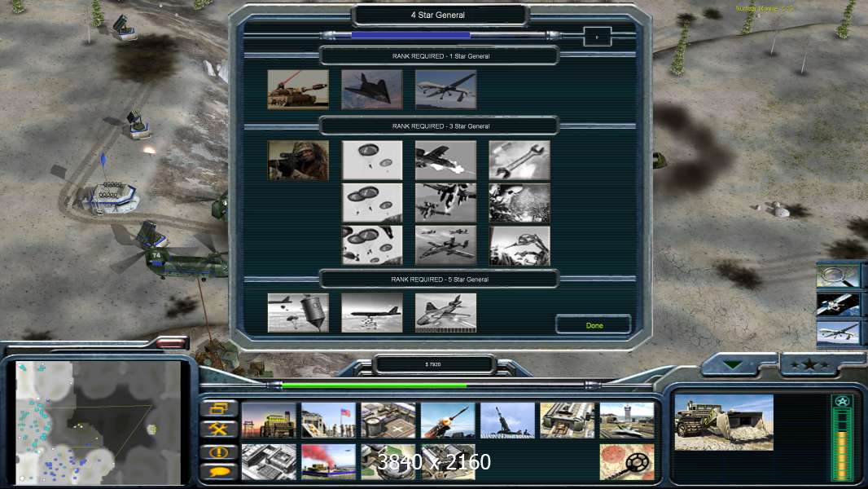Image resolution: width=868 pixels, height=489 pixels.
Task: Select the parachuted fuel bomb power
Action: click(298, 313)
